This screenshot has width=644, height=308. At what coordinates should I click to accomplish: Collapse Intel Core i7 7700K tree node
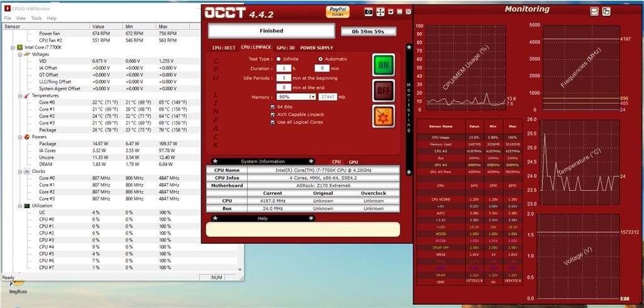13,47
